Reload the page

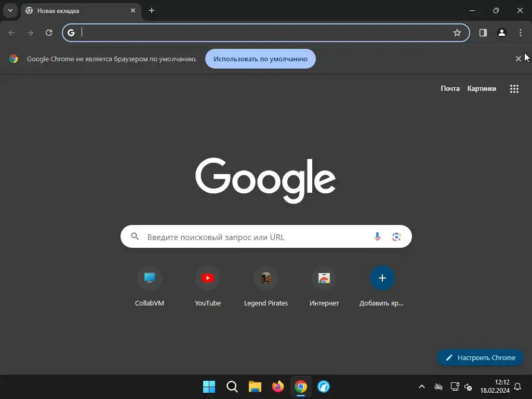(x=49, y=33)
